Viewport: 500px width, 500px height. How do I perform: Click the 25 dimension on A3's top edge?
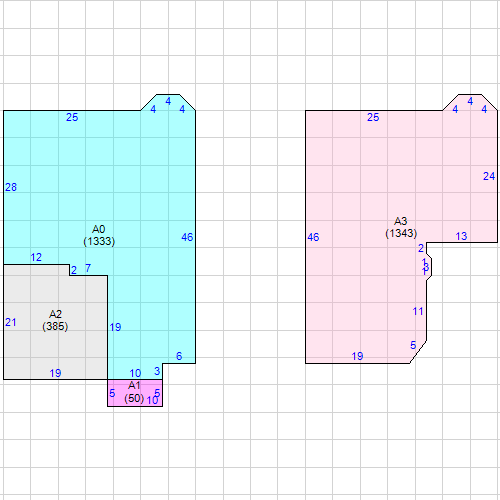tap(373, 117)
